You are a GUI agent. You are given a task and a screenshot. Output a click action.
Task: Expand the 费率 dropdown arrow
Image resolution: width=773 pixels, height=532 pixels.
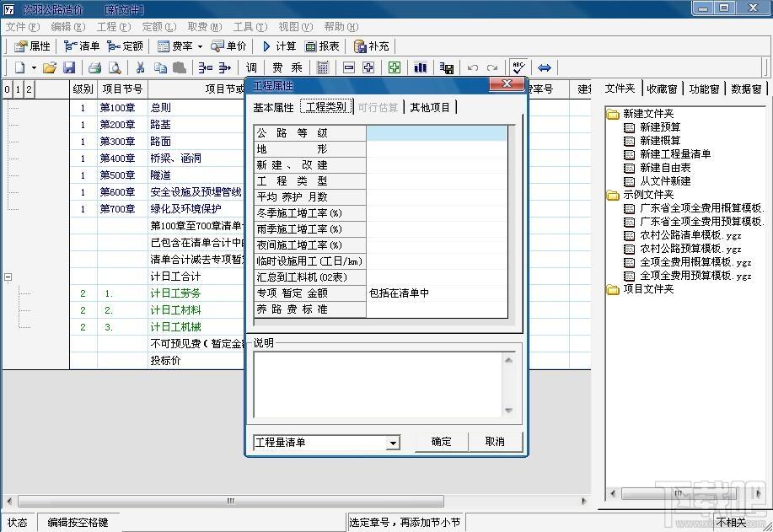click(x=200, y=47)
